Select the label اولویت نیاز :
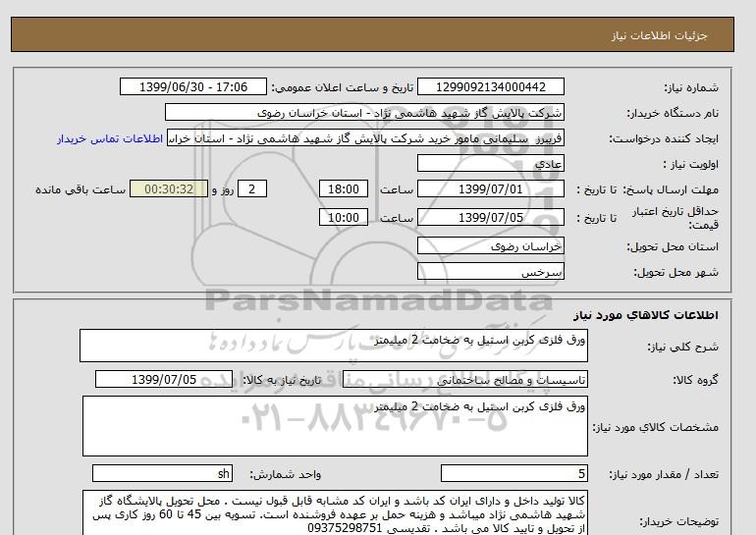The height and width of the screenshot is (535, 756). [x=691, y=164]
